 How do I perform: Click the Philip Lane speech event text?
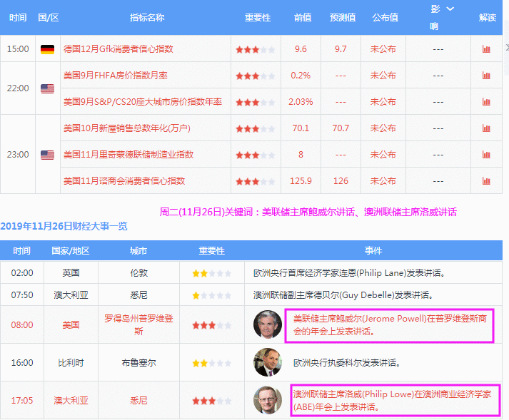coord(349,273)
